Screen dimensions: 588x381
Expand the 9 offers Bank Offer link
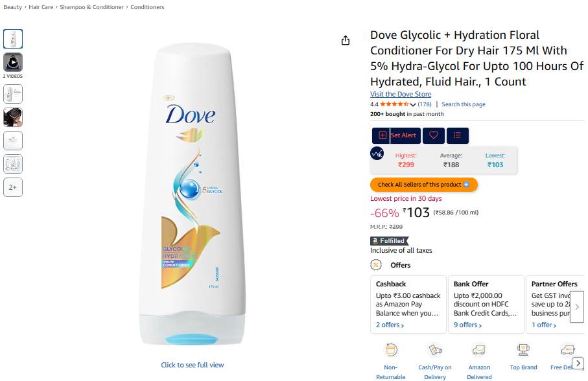[467, 325]
